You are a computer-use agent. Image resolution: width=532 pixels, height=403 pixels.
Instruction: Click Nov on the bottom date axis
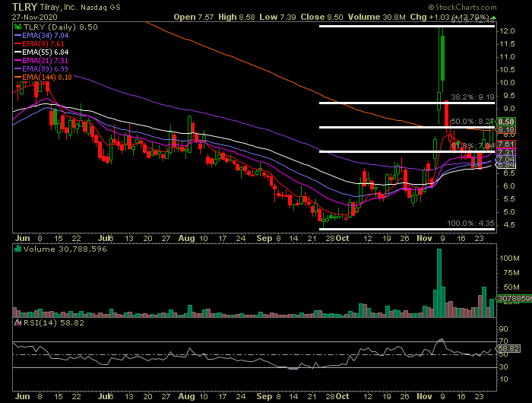pyautogui.click(x=424, y=396)
